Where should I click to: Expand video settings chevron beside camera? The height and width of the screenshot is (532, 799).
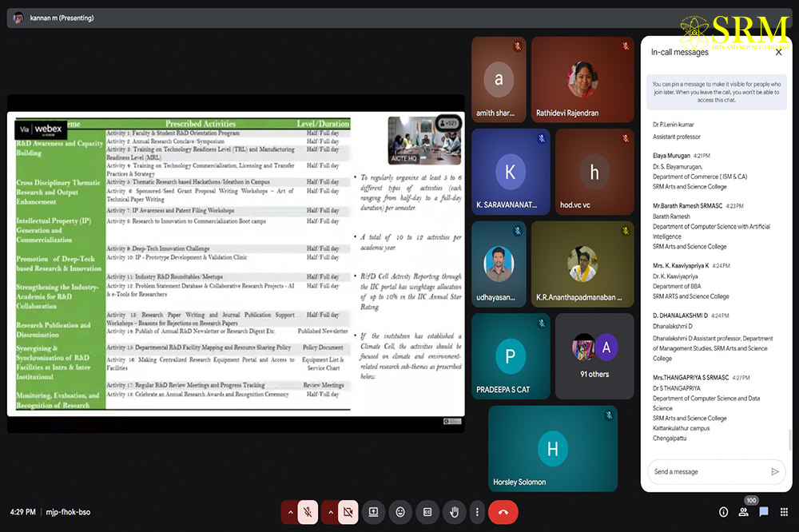pos(329,511)
